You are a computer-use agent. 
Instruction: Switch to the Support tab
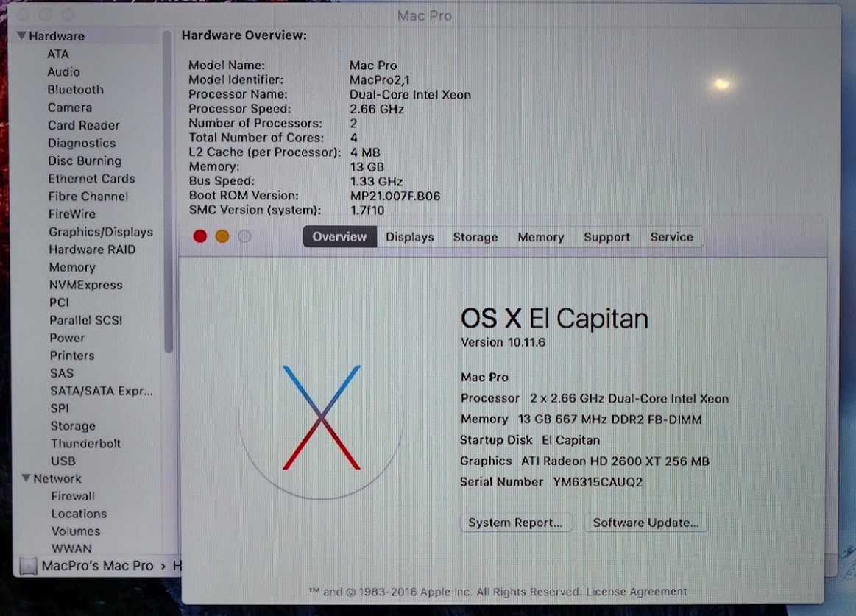click(606, 237)
